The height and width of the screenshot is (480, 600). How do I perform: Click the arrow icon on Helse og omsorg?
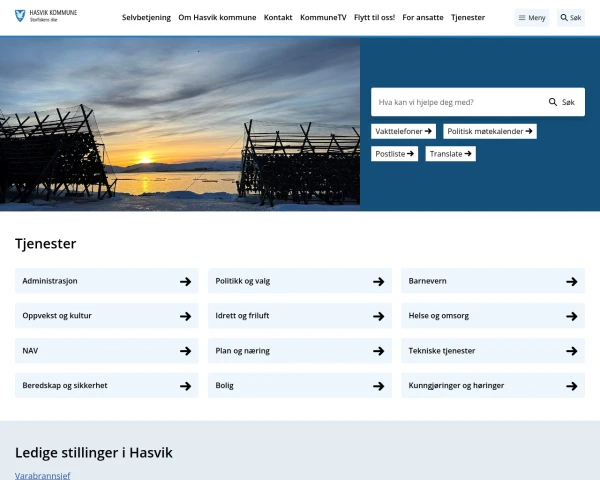[572, 316]
